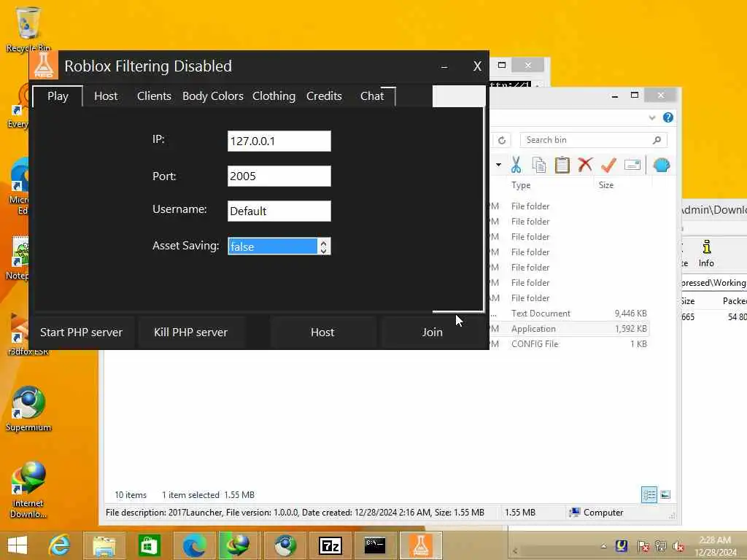Open Explorer help question mark icon
Screen dimensions: 747x560
pyautogui.click(x=668, y=117)
